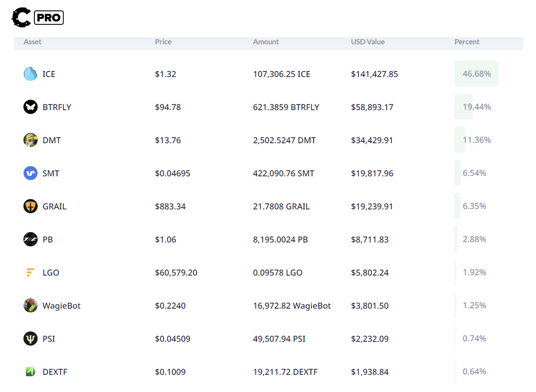Sort assets using the Asset header
The image size is (536, 392).
tap(32, 42)
